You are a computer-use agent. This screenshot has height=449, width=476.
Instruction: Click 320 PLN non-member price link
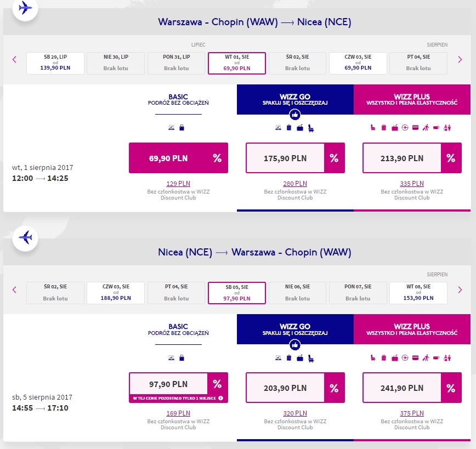point(295,413)
